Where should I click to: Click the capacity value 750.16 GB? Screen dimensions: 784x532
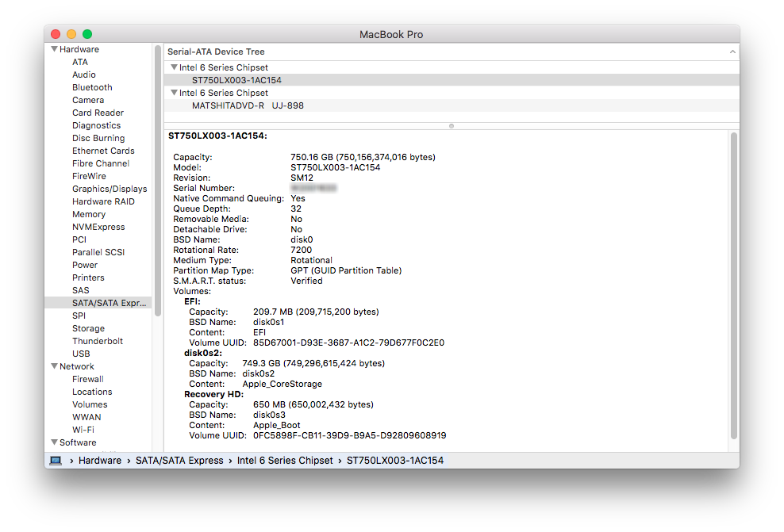(x=363, y=157)
